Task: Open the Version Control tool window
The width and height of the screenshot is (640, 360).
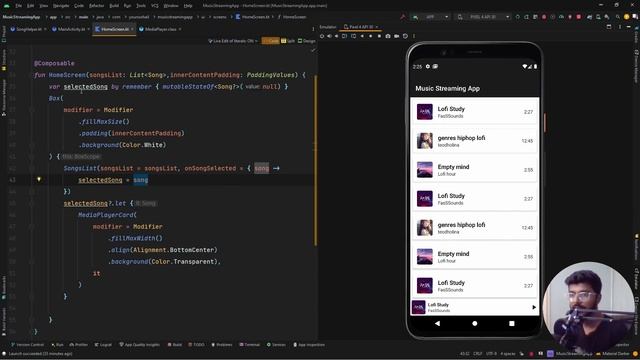Action: (27, 344)
